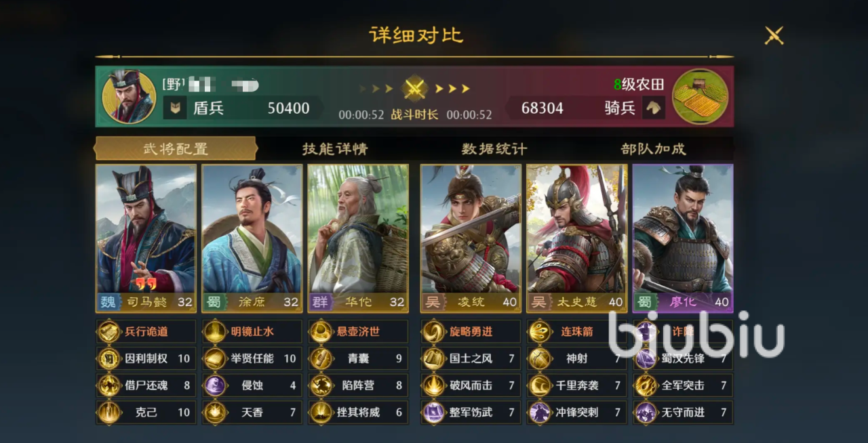This screenshot has width=868, height=443.
Task: View the 整军饬武 skill entry
Action: [471, 412]
